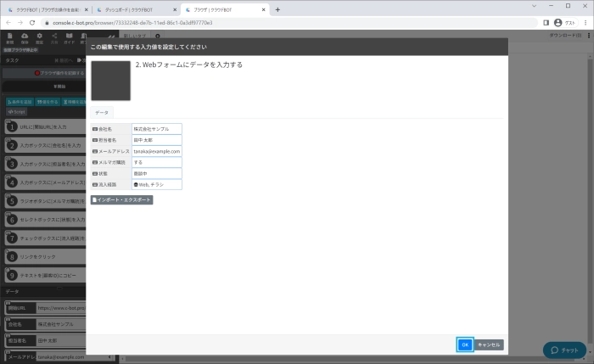
Task: Open the メルマガ購読 value field
Action: (x=157, y=162)
